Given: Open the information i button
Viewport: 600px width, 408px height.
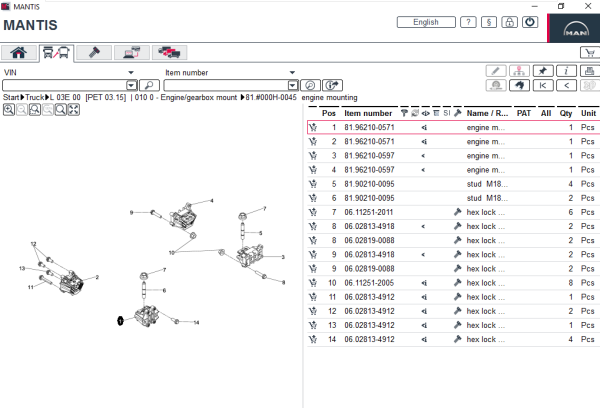Looking at the screenshot, I should pyautogui.click(x=566, y=71).
